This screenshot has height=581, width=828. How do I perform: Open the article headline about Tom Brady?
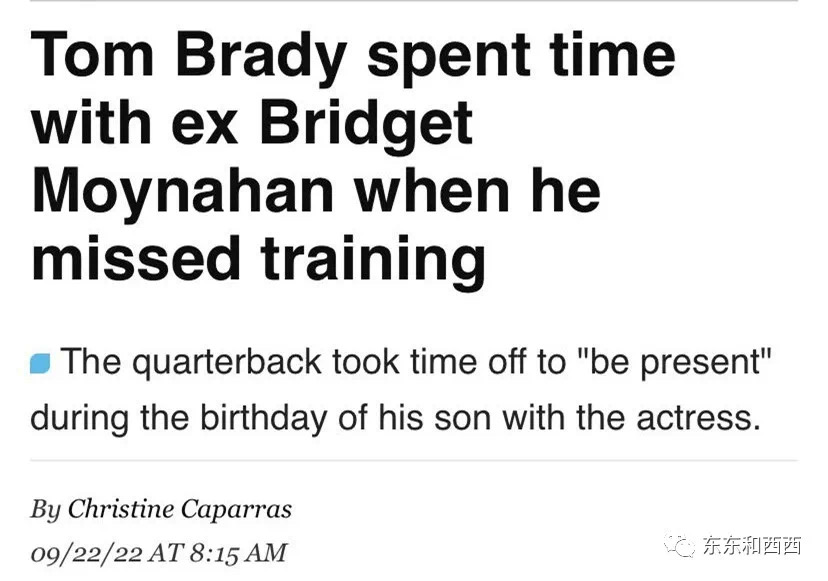353,158
